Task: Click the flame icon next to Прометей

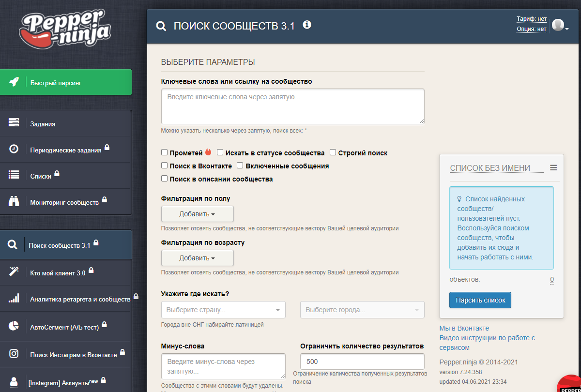Action: (x=209, y=152)
